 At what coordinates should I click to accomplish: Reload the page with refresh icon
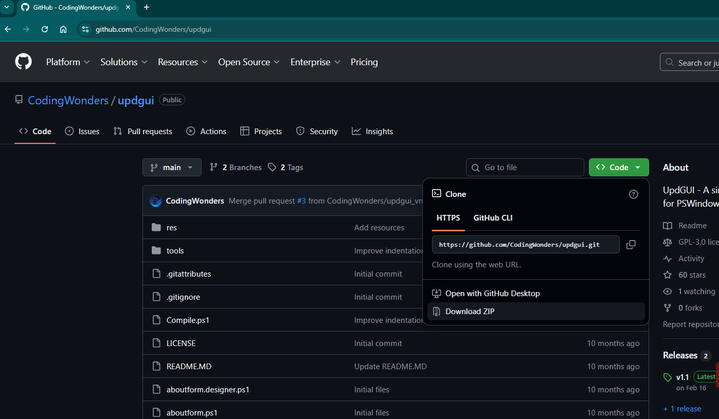[44, 29]
